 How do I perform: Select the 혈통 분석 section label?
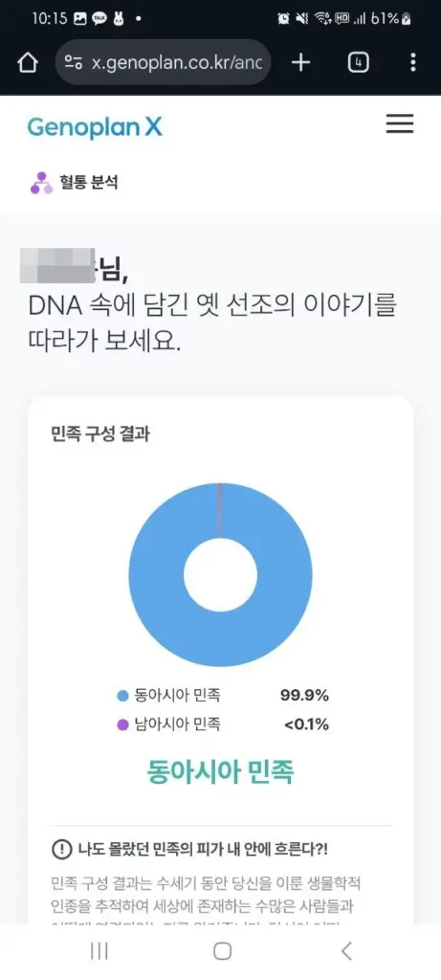89,183
